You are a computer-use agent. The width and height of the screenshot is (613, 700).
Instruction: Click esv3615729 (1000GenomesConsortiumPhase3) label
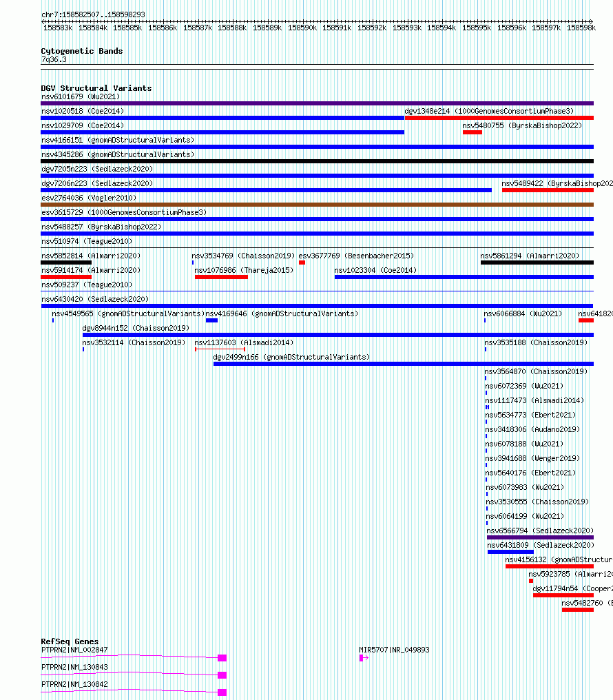(124, 212)
